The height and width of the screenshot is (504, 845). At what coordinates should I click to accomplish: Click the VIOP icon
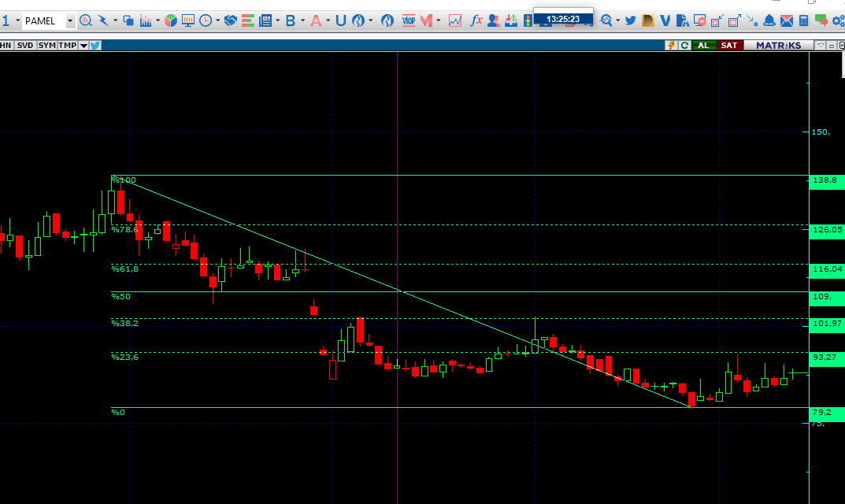[409, 20]
